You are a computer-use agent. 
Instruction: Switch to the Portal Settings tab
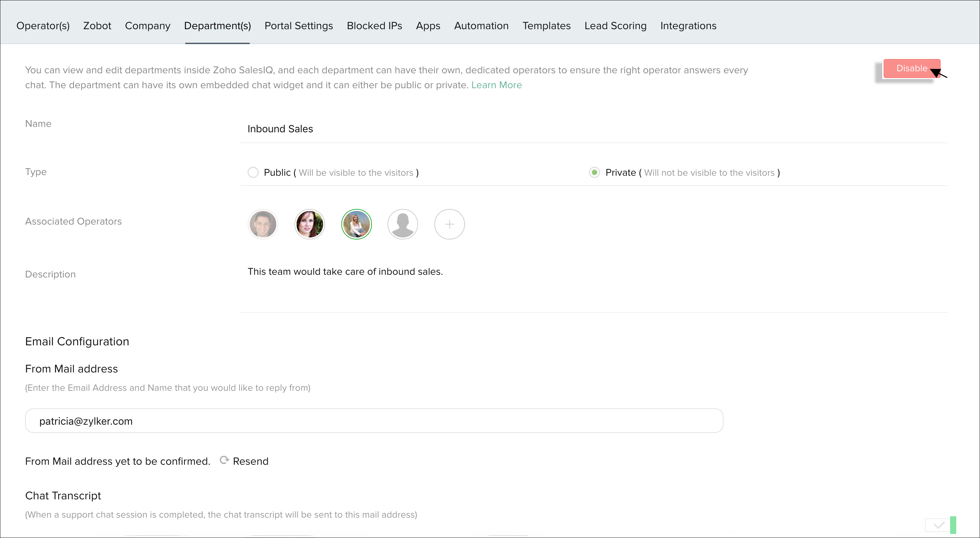(x=299, y=26)
